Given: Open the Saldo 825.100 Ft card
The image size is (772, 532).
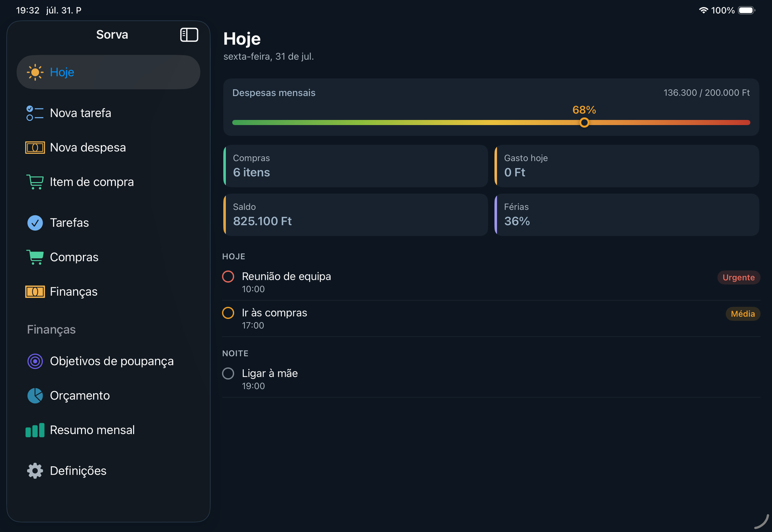Looking at the screenshot, I should pyautogui.click(x=356, y=215).
